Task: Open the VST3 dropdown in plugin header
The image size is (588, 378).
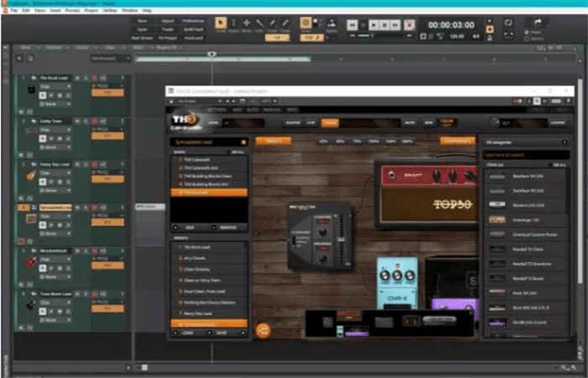Action: point(269,102)
